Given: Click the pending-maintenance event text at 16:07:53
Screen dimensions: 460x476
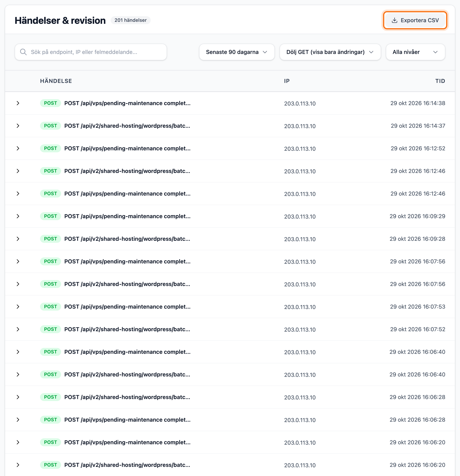Looking at the screenshot, I should tap(127, 307).
